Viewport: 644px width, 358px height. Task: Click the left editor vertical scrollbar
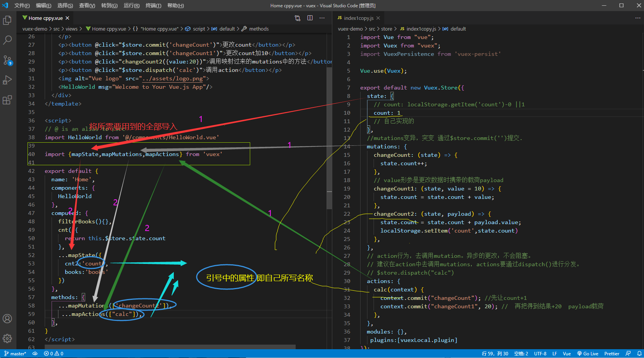click(329, 138)
